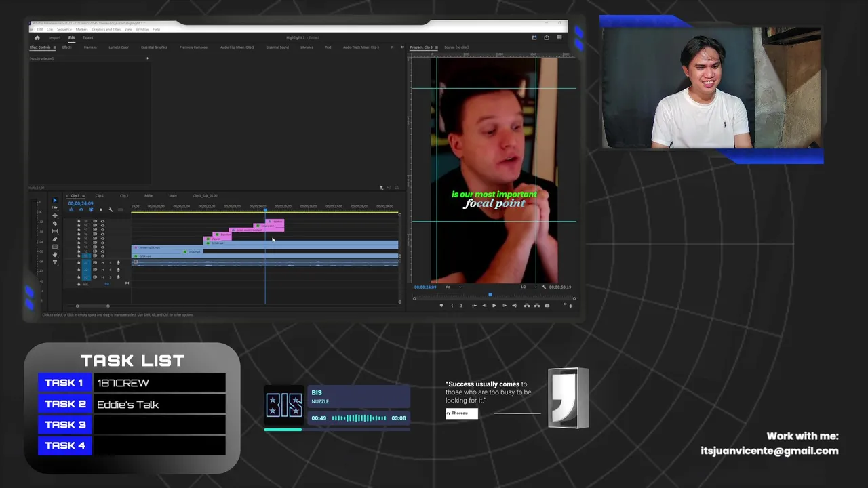
Task: Open the Sequence menu
Action: [64, 29]
